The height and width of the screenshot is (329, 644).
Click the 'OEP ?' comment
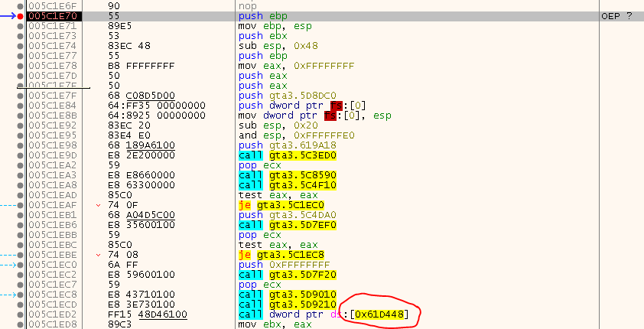pos(616,16)
